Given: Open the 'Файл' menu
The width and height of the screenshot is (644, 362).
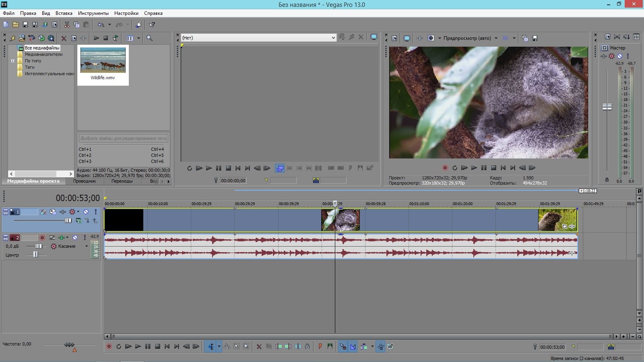Looking at the screenshot, I should pyautogui.click(x=8, y=13).
